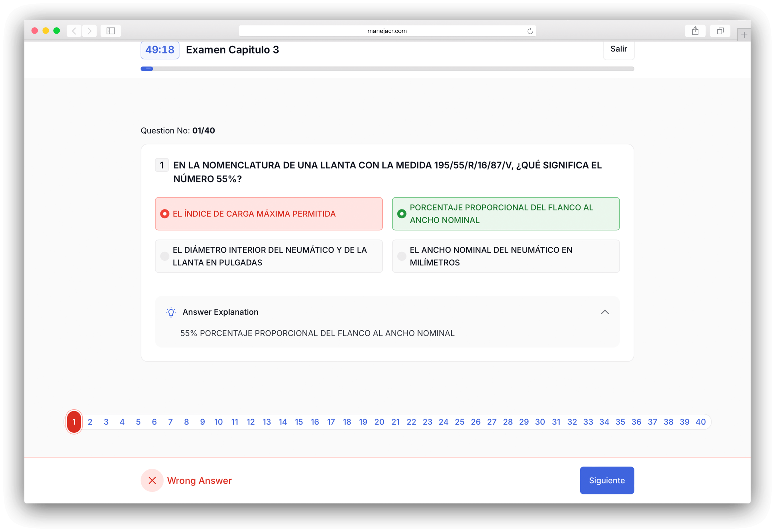Jump to question 40
This screenshot has width=775, height=532.
click(701, 422)
